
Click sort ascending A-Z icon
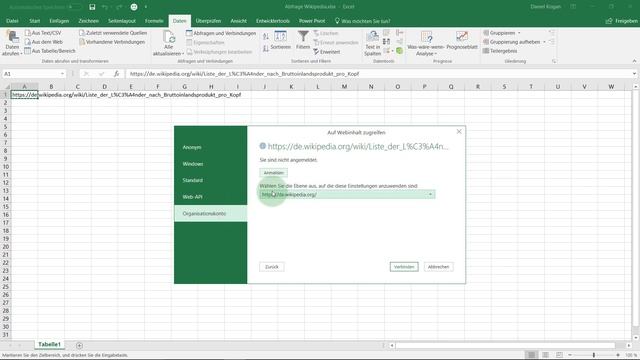(x=266, y=37)
